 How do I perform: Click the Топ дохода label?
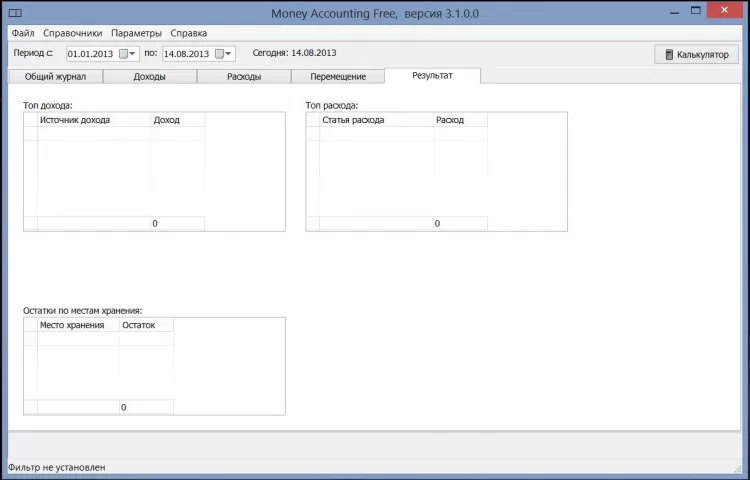[x=48, y=106]
